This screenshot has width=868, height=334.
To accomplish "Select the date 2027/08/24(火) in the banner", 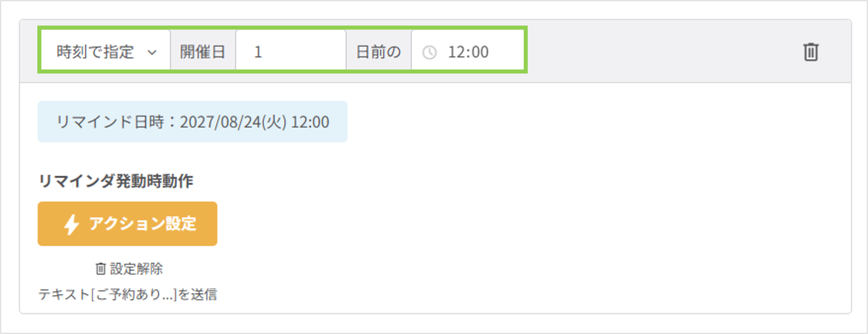I will pos(233,122).
